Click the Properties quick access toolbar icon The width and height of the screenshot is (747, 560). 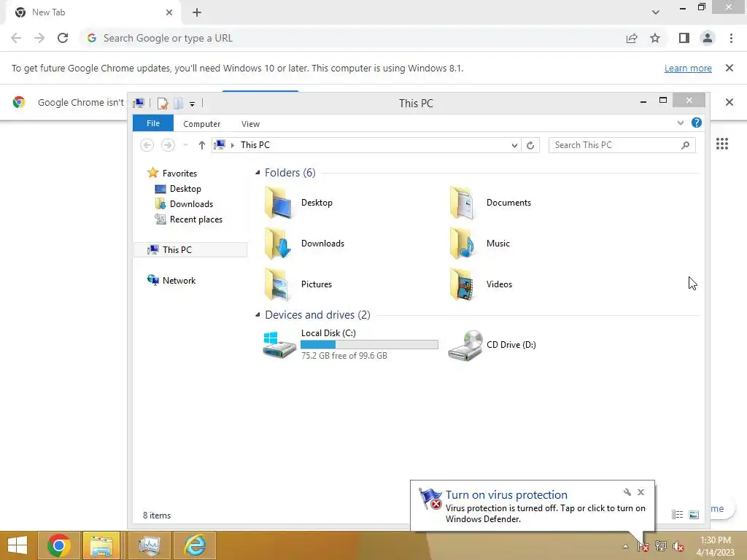tap(163, 104)
